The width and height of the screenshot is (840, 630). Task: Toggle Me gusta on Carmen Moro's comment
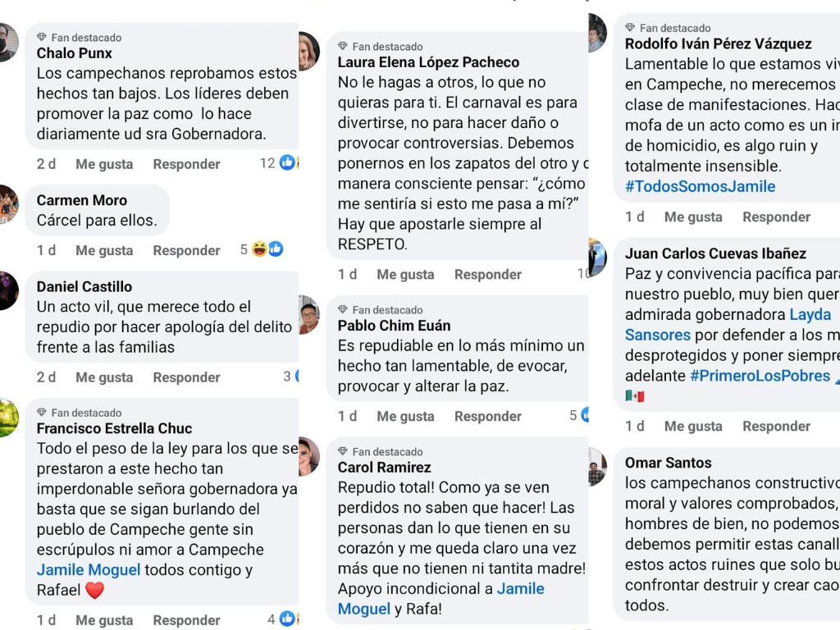coord(104,249)
